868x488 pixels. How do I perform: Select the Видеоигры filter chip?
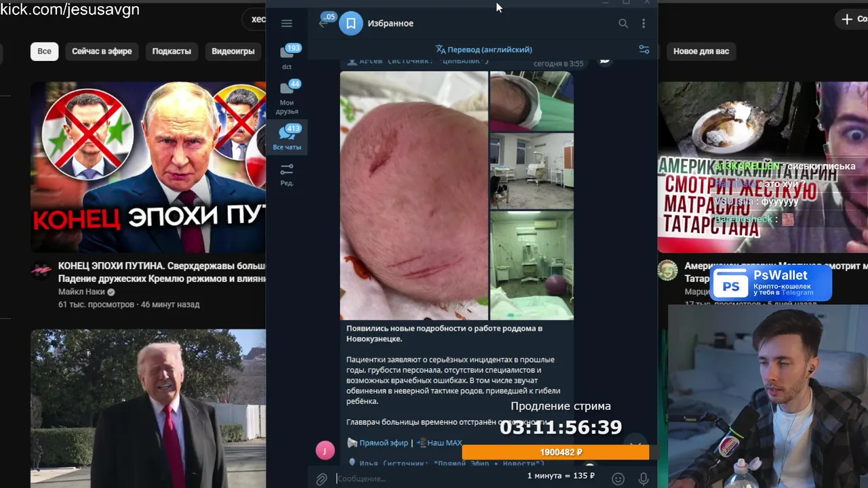(x=233, y=51)
